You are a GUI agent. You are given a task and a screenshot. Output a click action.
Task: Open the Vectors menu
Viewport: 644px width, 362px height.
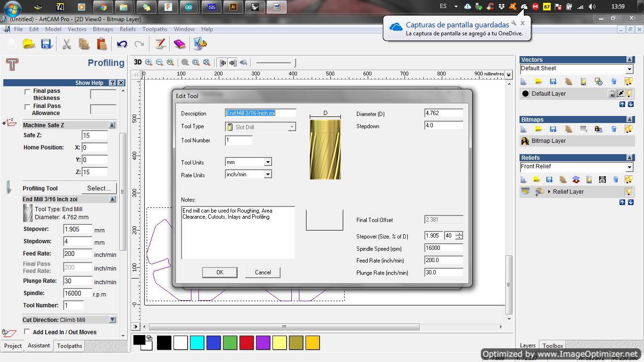tap(77, 29)
